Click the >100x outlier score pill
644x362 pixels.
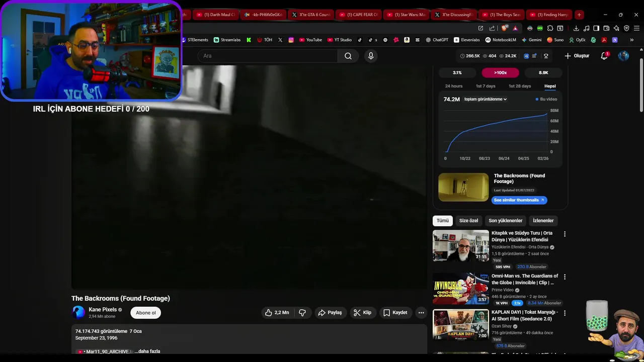click(x=500, y=72)
